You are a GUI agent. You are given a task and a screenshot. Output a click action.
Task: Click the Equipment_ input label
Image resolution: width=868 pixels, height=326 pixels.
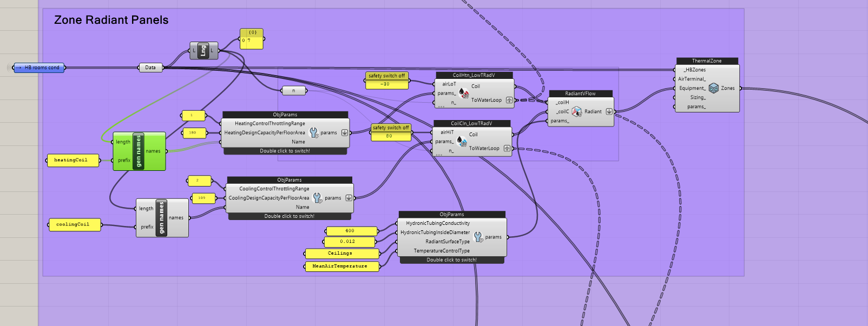pos(693,88)
